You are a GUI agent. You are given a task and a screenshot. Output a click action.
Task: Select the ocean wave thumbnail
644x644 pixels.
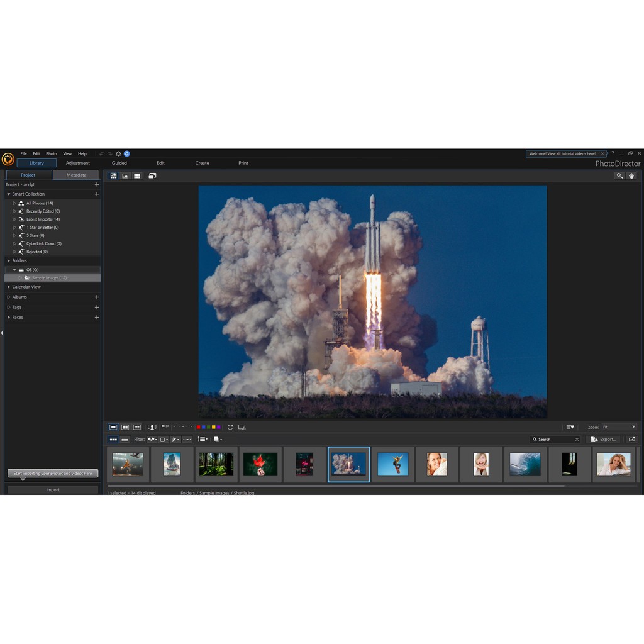(525, 464)
